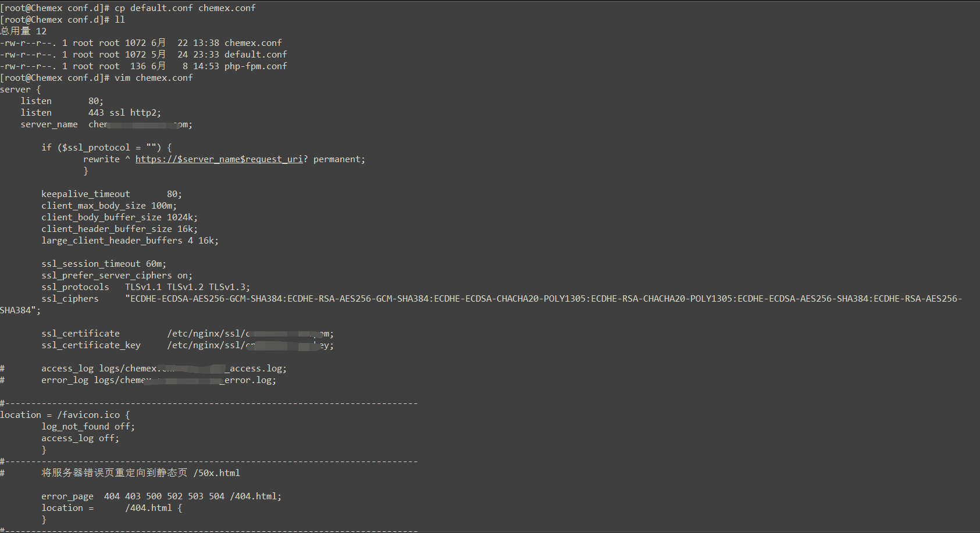Click the commented error_log line
This screenshot has width=980, height=533.
(138, 380)
